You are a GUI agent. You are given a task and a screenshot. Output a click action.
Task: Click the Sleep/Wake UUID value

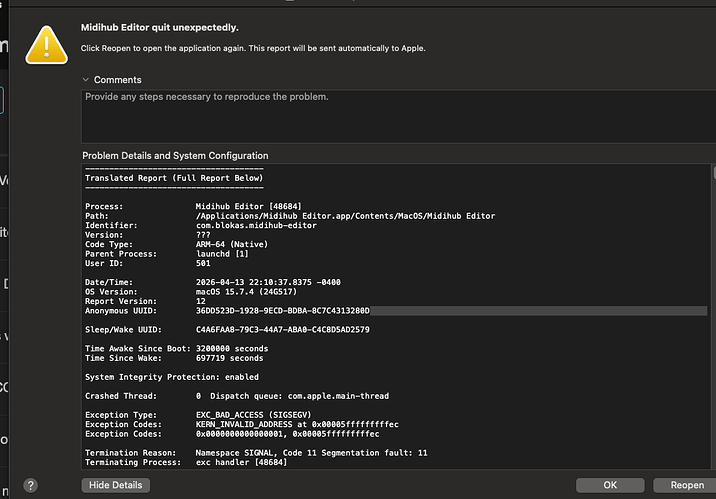click(x=283, y=329)
